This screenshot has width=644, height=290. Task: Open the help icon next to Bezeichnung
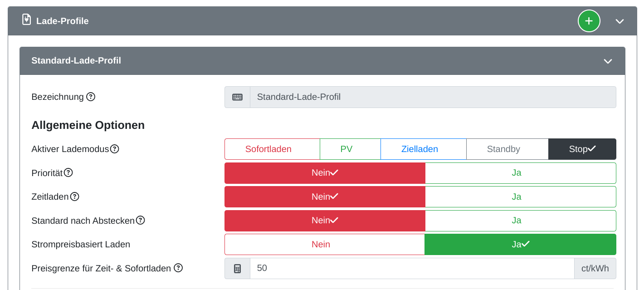91,96
